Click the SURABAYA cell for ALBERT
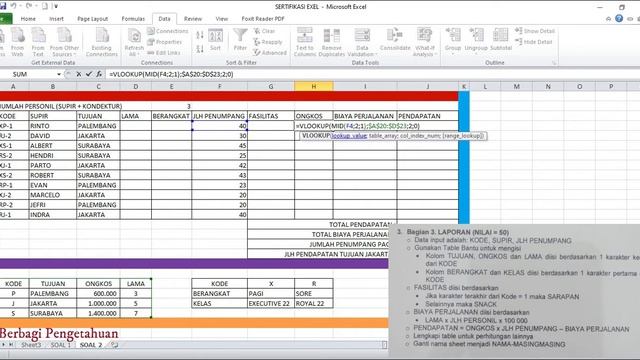Image resolution: width=640 pixels, height=360 pixels. (98, 146)
